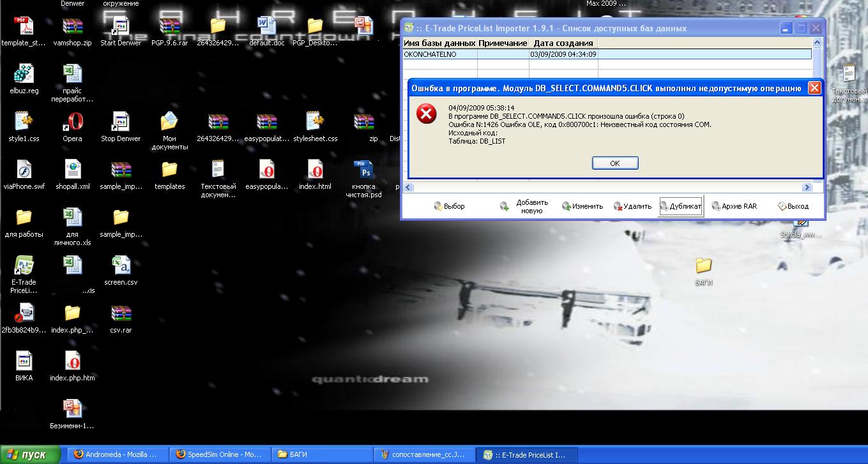
Task: Switch to Andromeda - Mozilla taskbar item
Action: (118, 454)
